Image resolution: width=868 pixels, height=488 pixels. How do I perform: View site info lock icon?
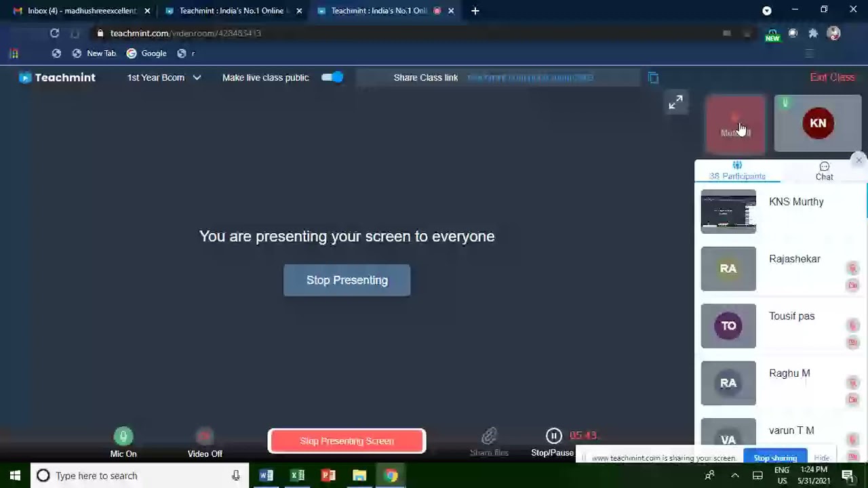[100, 33]
